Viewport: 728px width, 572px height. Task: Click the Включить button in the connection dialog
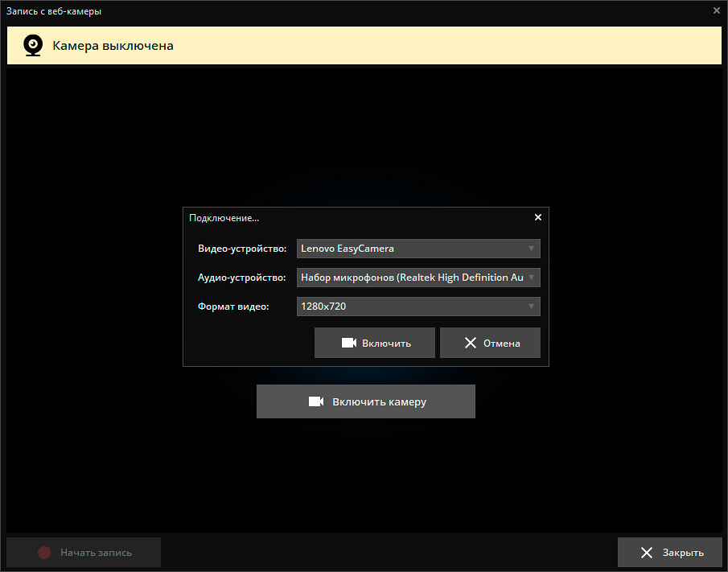[375, 343]
